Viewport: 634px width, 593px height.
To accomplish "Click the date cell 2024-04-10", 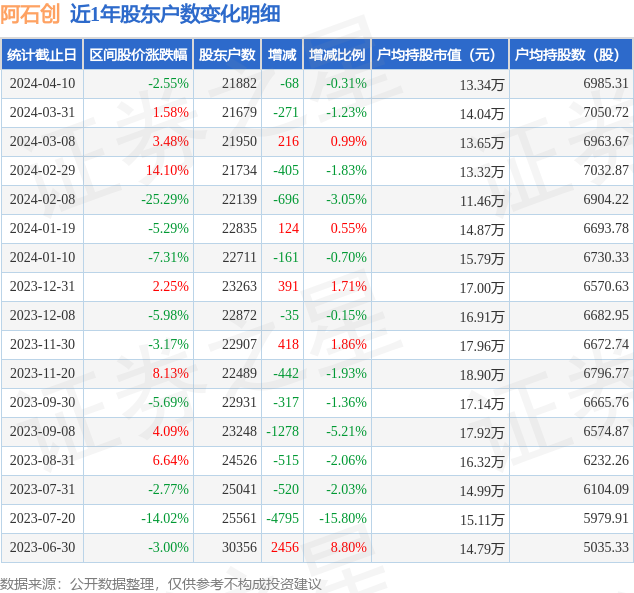I will click(x=42, y=83).
